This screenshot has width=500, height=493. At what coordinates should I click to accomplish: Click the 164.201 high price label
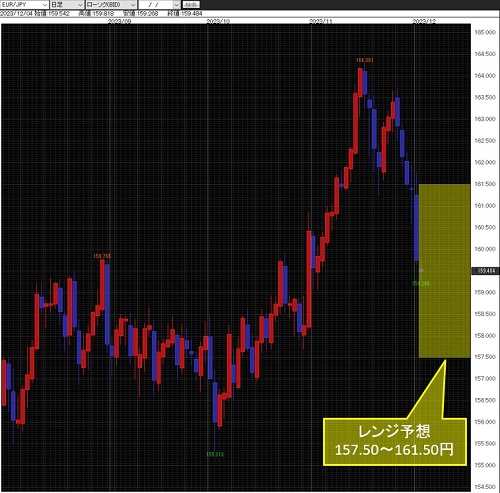(364, 60)
